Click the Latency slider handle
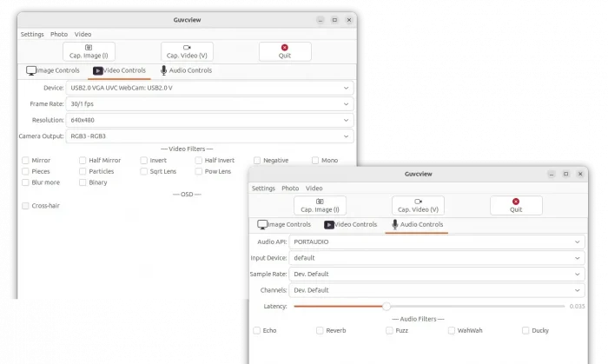Image resolution: width=608 pixels, height=364 pixels. [387, 306]
